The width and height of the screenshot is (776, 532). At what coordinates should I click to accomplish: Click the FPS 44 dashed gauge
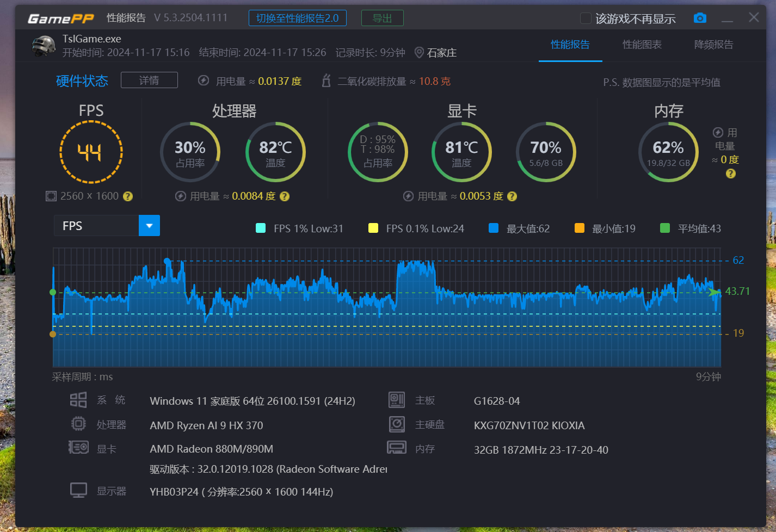point(91,152)
